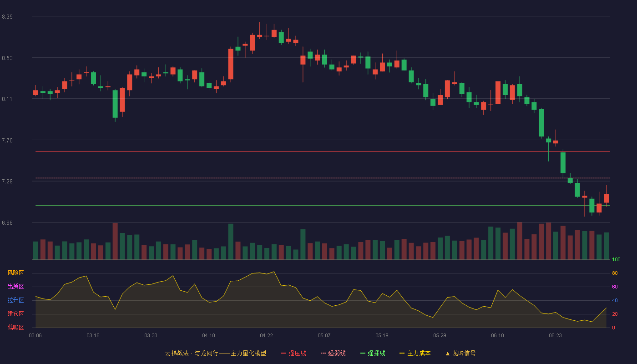
Task: Click the 06-23 date label
Action: (x=555, y=335)
